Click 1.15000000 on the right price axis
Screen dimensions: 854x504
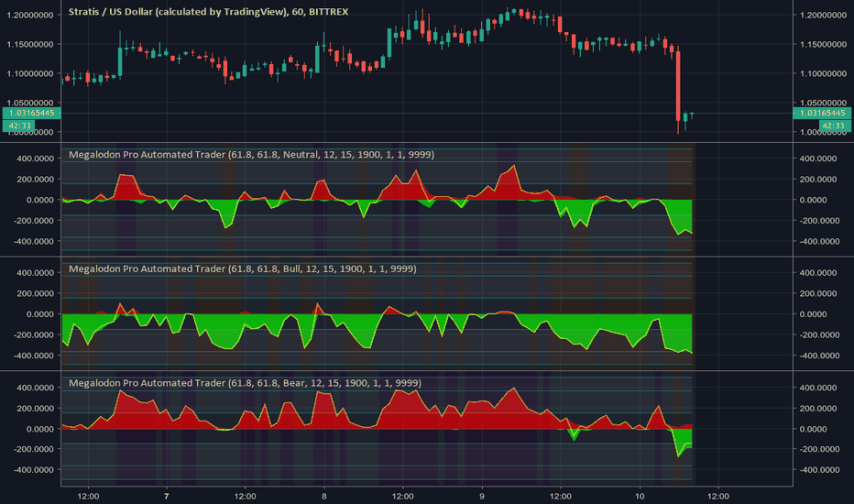pos(823,44)
